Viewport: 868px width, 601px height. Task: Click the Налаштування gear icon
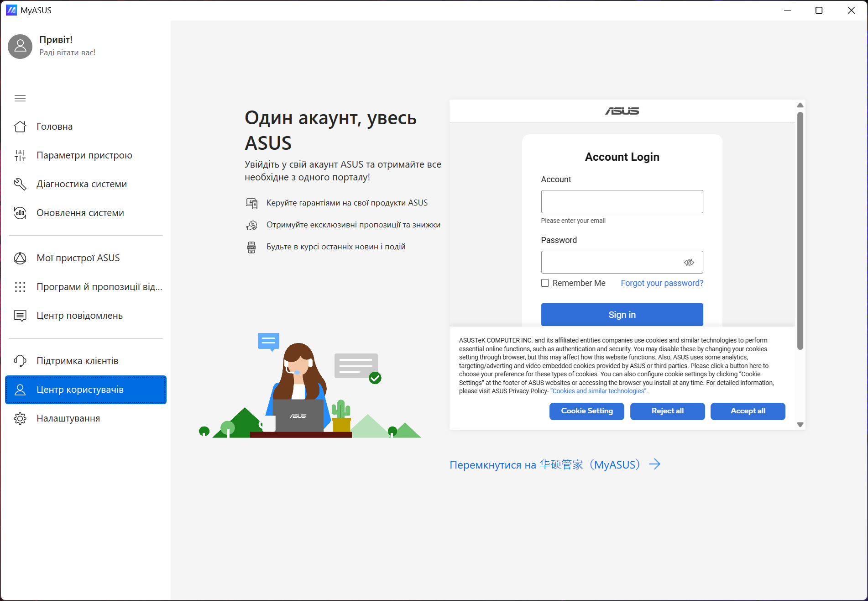point(20,418)
